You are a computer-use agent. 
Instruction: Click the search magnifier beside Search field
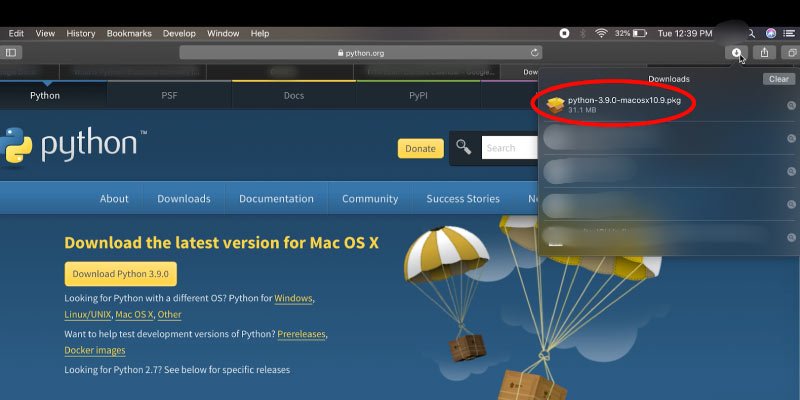(463, 148)
